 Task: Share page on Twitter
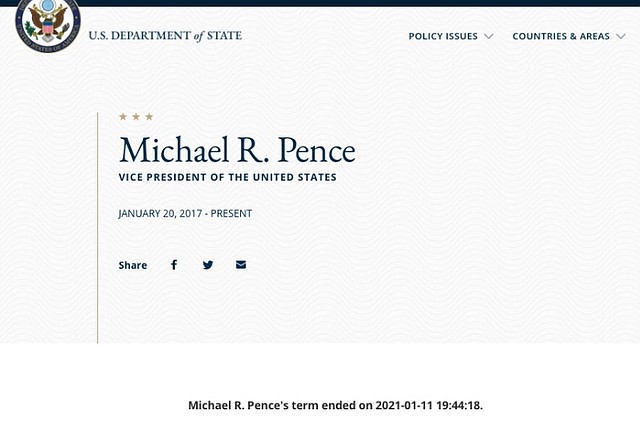click(x=208, y=265)
